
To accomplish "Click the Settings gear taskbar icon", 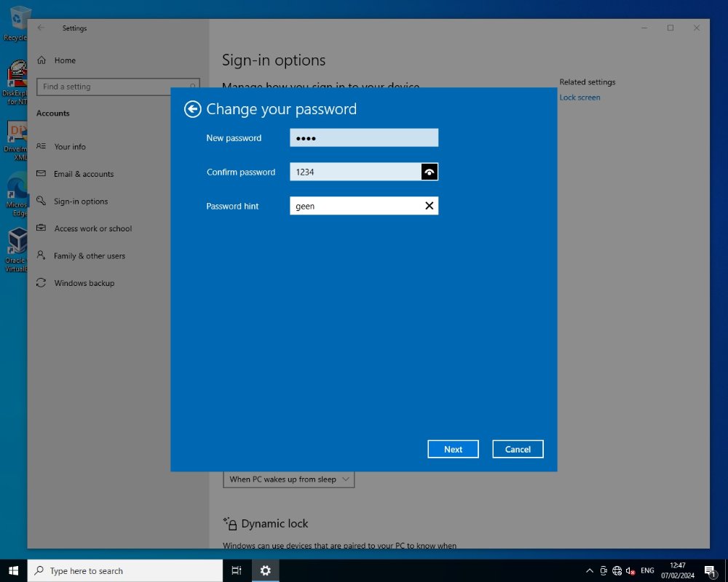I will pyautogui.click(x=266, y=570).
